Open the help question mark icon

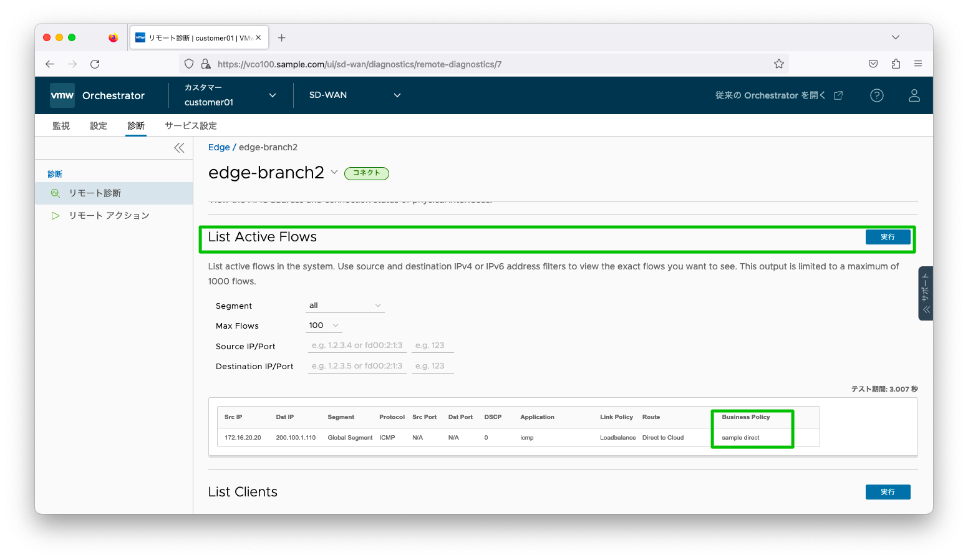[x=876, y=95]
